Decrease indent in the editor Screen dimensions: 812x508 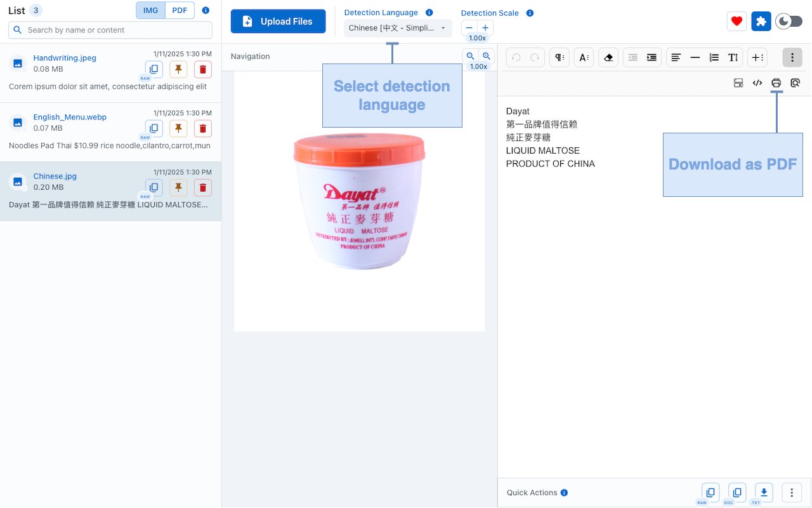click(x=632, y=57)
